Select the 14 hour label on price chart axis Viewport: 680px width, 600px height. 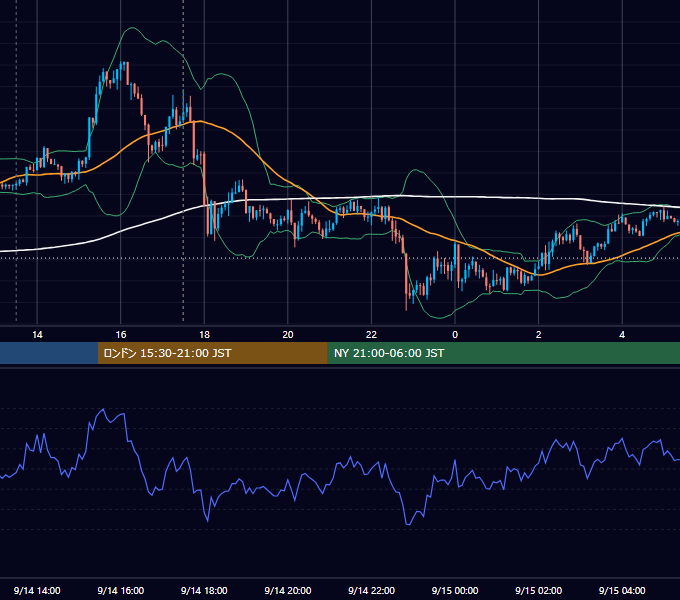tap(37, 335)
